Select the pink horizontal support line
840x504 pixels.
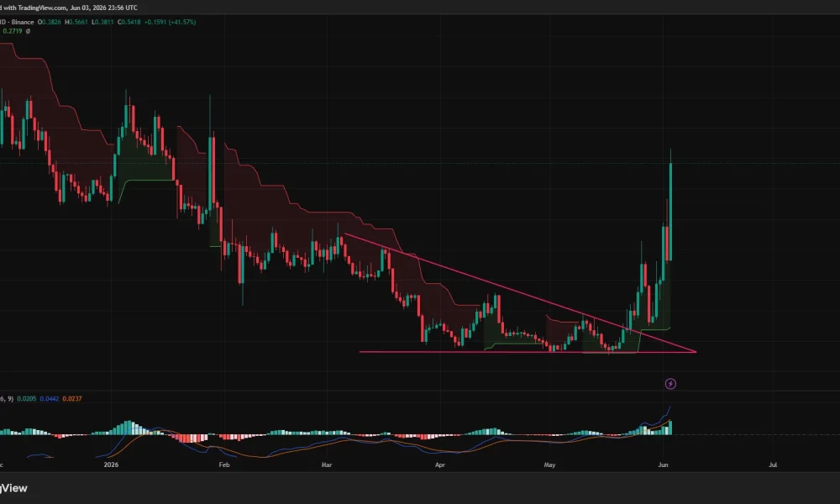pyautogui.click(x=528, y=352)
